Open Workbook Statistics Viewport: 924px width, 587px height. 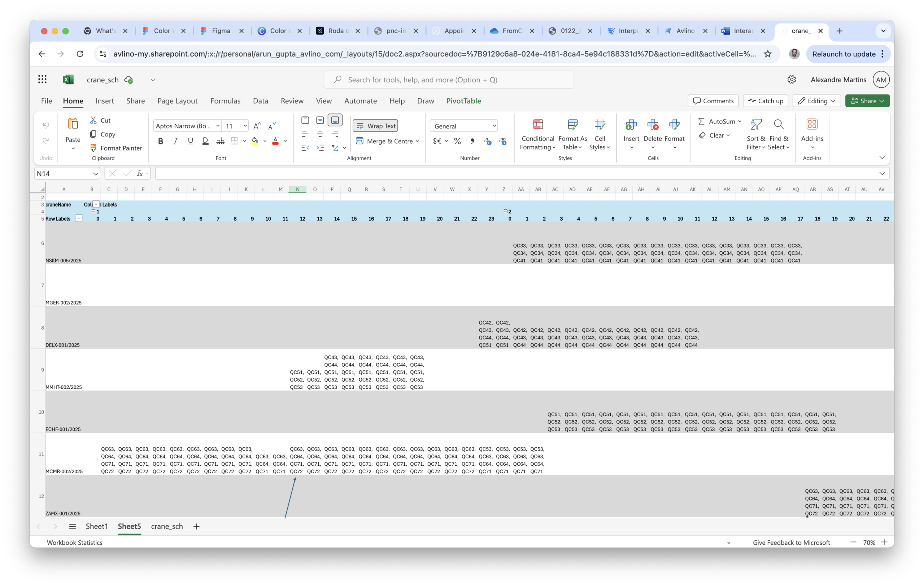tap(74, 543)
